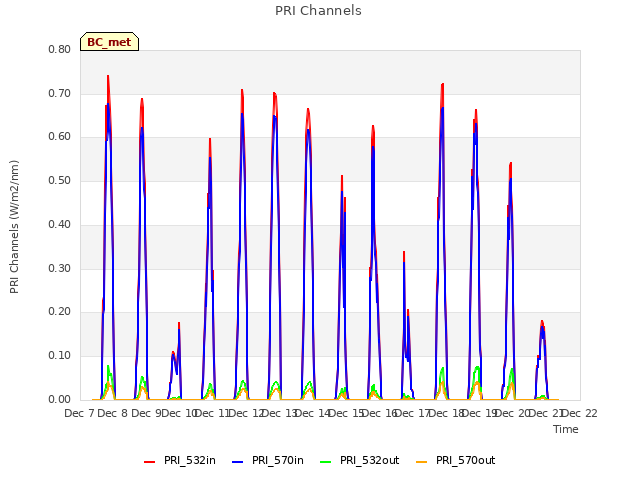Screen dimensions: 640x480
Task: Click the blue PRI_570in legend swatch
Action: (237, 462)
